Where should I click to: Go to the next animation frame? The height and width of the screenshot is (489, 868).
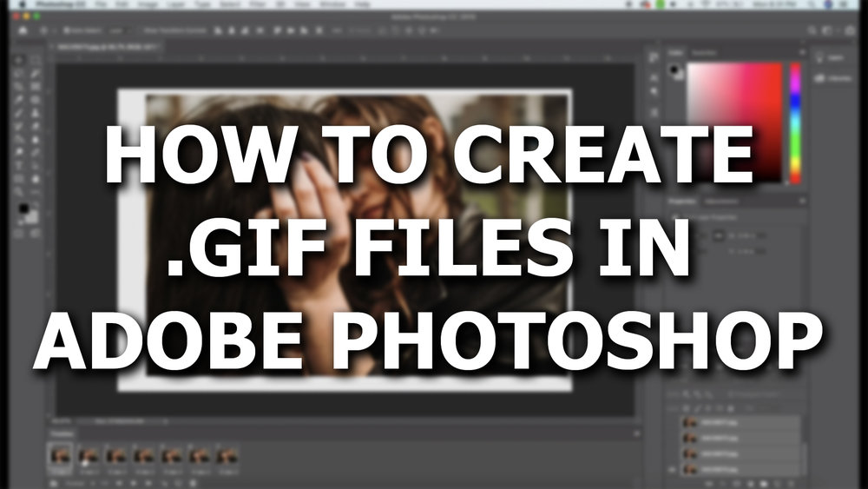point(148,484)
